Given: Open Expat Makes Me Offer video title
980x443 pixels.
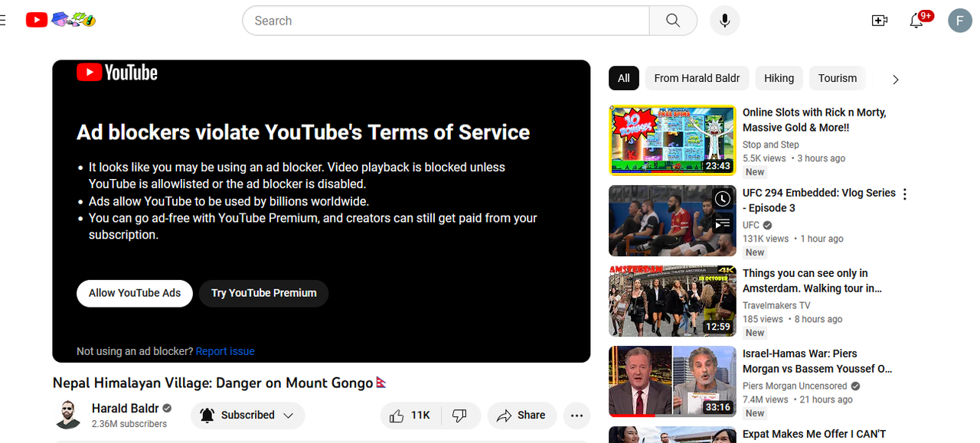Looking at the screenshot, I should (814, 434).
